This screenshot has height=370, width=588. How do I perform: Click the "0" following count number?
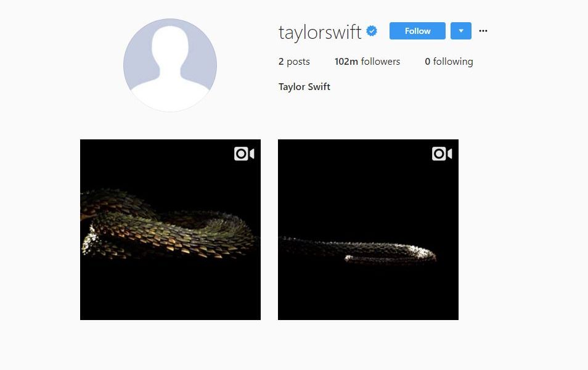(427, 62)
